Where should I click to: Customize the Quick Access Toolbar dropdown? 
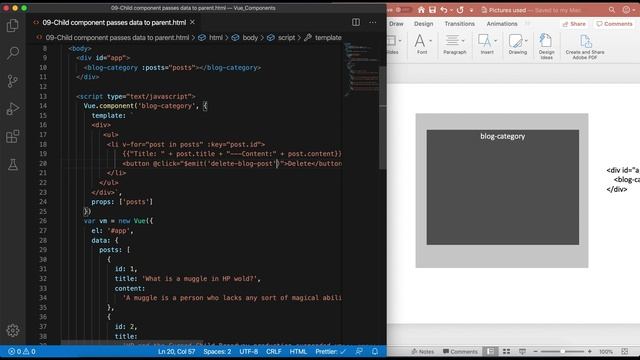pos(471,10)
